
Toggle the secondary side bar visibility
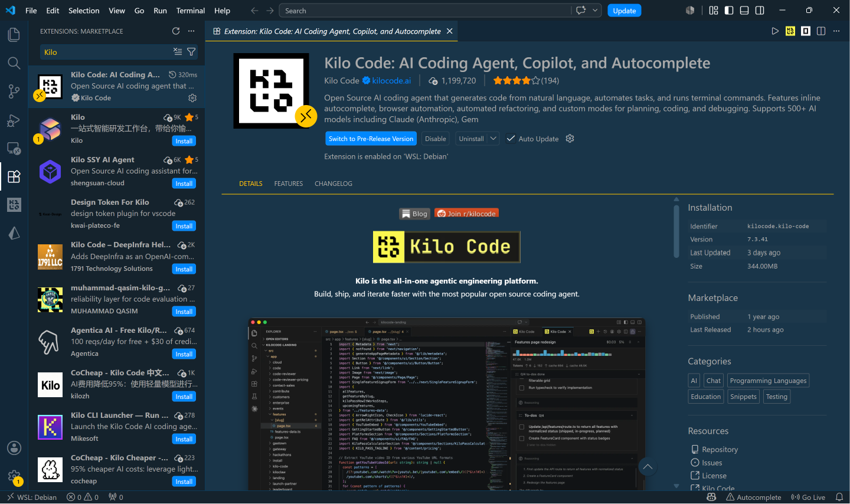click(760, 11)
